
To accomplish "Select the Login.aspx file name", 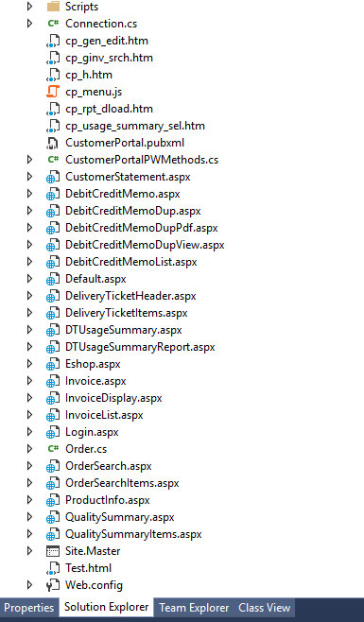I will point(92,432).
